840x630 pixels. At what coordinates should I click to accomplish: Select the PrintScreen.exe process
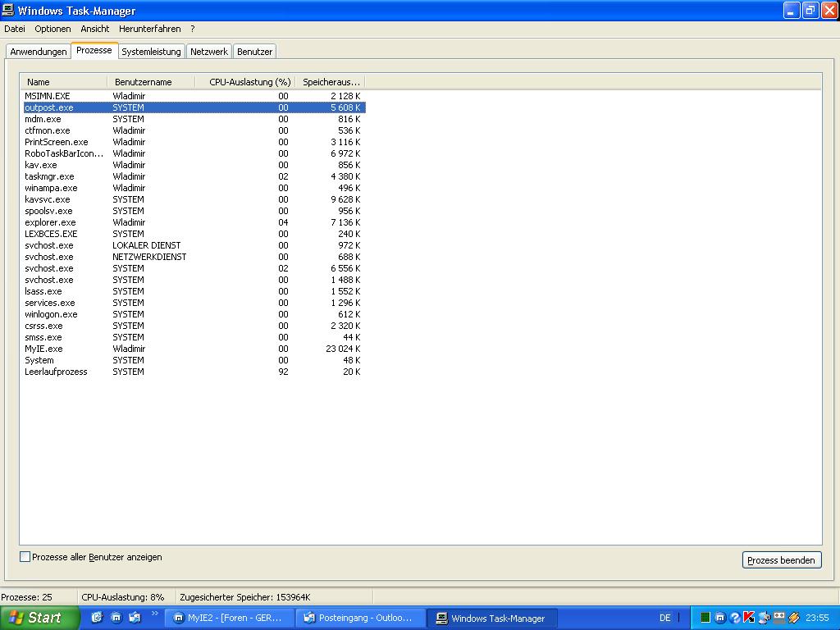point(194,142)
